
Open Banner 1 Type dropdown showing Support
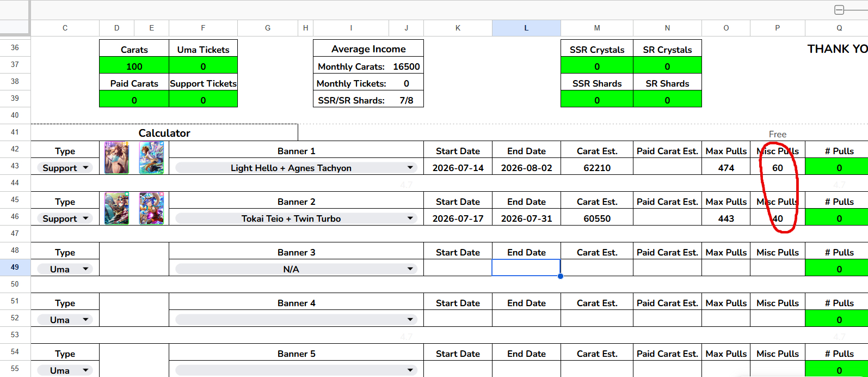pos(65,168)
